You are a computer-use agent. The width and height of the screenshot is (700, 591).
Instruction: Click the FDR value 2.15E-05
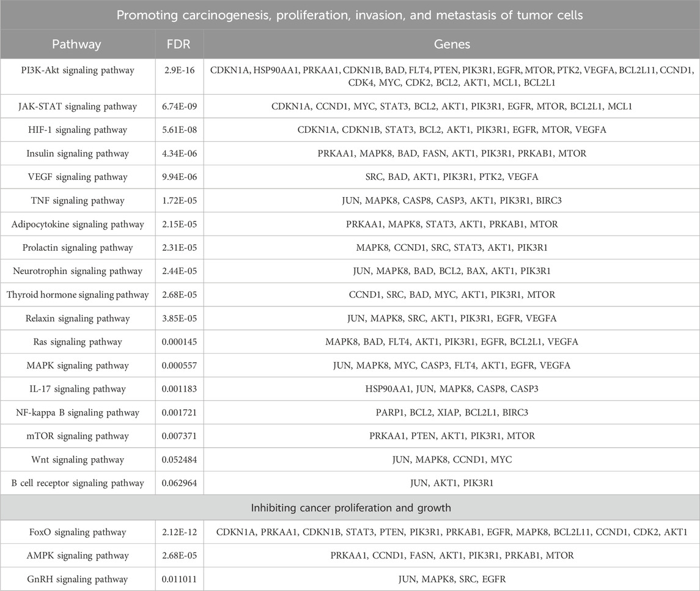[x=180, y=225]
